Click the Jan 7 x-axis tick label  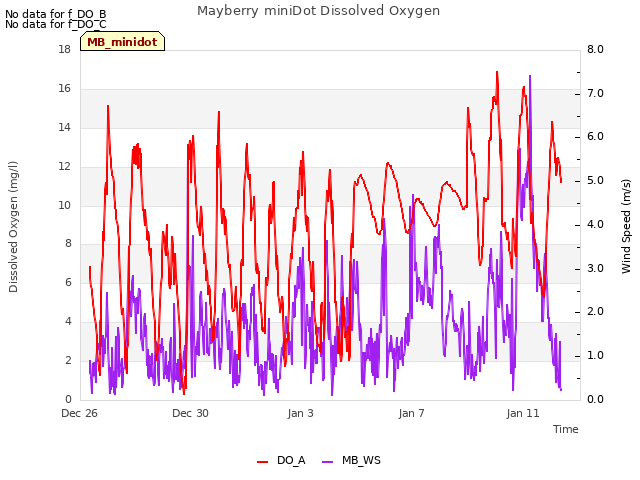tap(411, 413)
